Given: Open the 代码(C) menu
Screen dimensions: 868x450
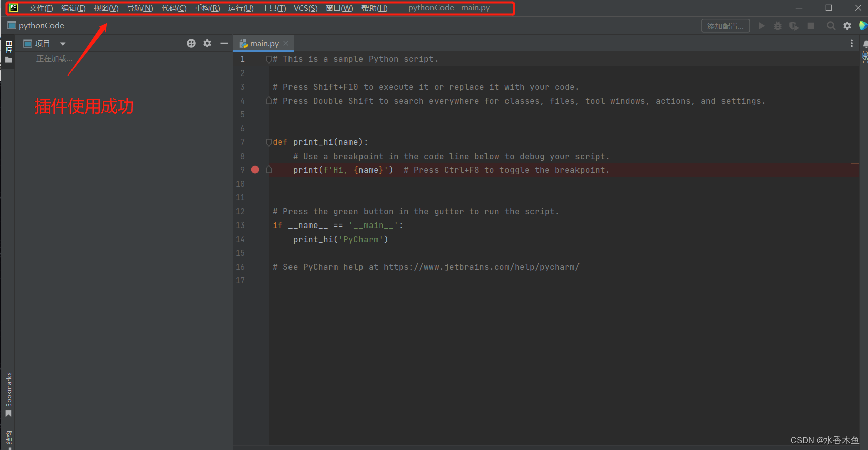Looking at the screenshot, I should tap(174, 8).
